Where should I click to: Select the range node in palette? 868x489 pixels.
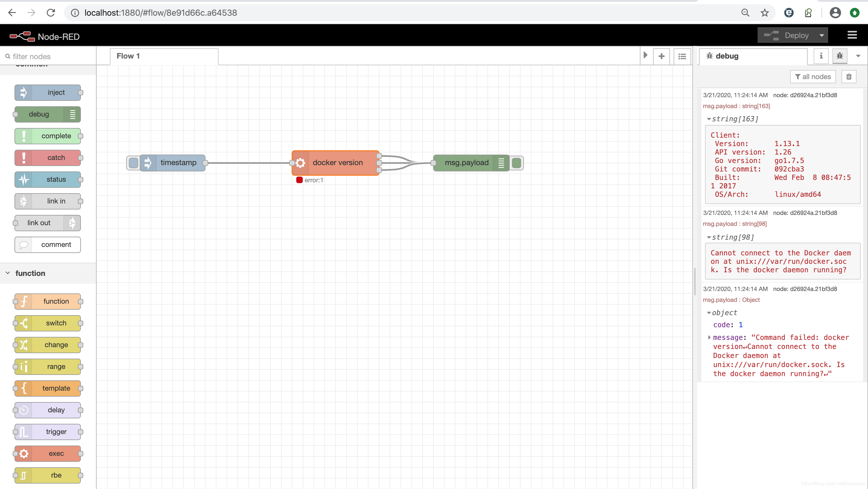(x=48, y=367)
